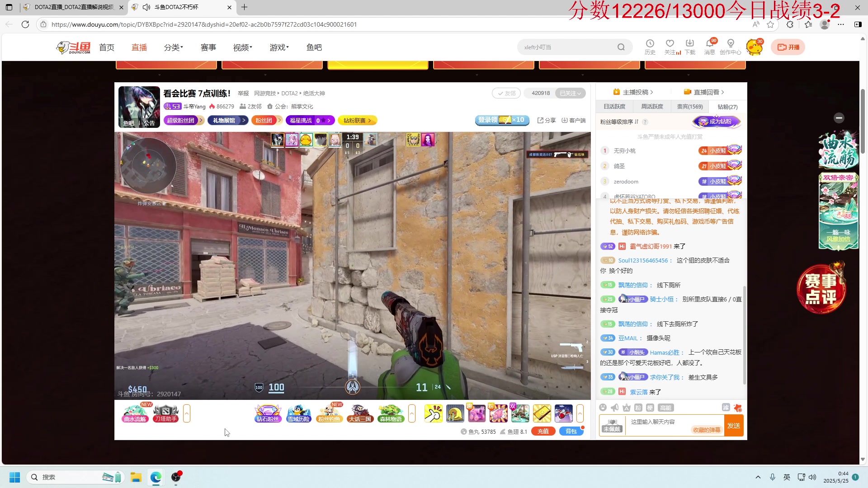Toggle fan level sort order

coord(619,122)
